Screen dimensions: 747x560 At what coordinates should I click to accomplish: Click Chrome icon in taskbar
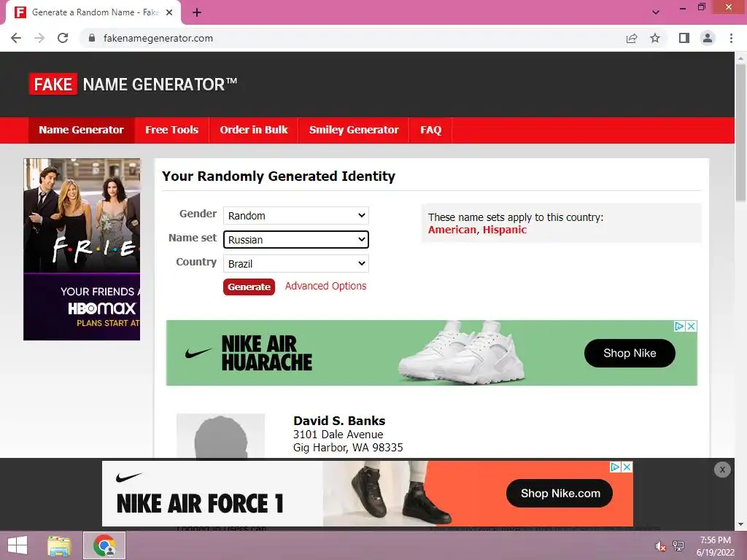pos(104,545)
